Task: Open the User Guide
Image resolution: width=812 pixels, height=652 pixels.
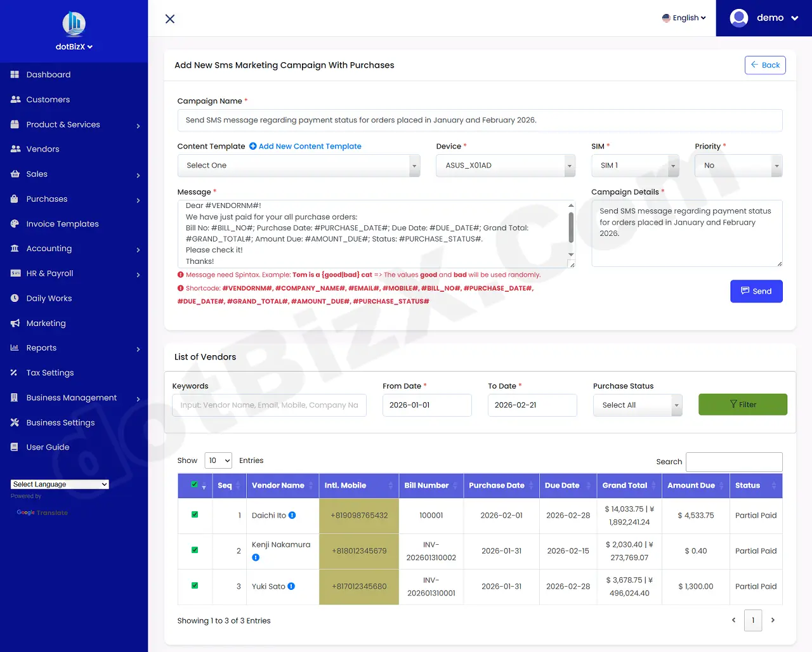Action: pos(46,447)
